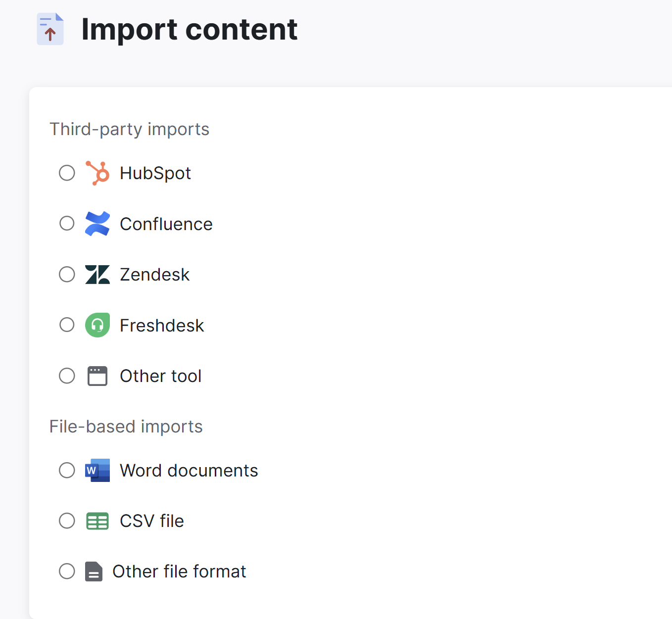Click the Microsoft Word icon
Image resolution: width=672 pixels, height=619 pixels.
(x=97, y=470)
